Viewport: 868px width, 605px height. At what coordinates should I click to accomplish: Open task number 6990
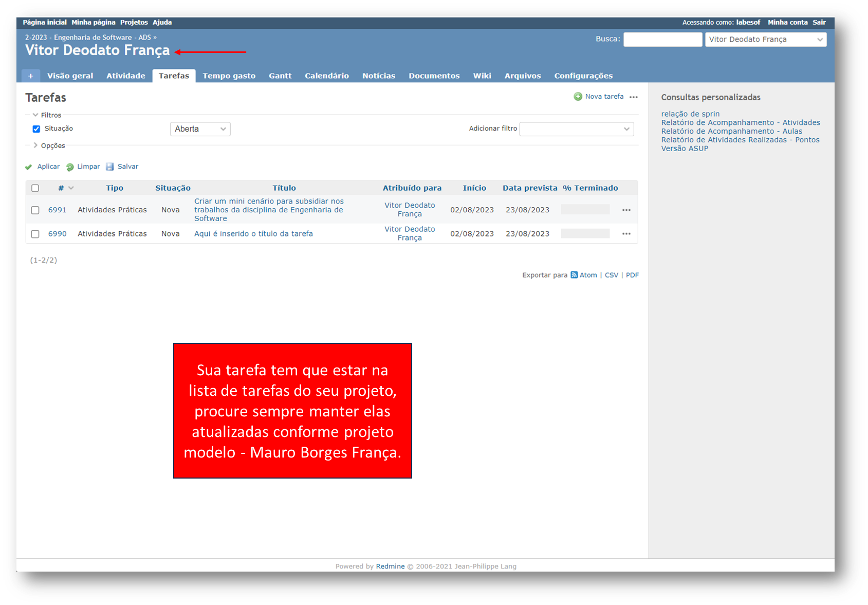pyautogui.click(x=58, y=233)
